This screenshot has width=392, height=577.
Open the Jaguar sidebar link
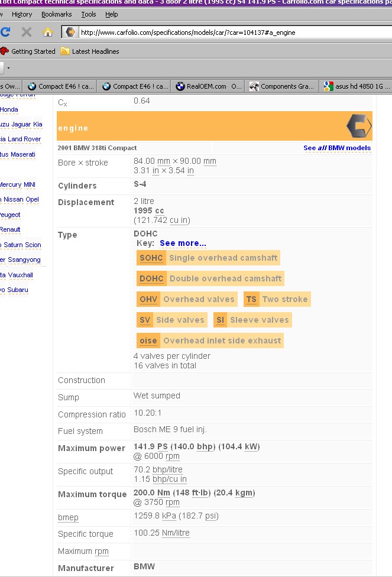click(x=21, y=124)
